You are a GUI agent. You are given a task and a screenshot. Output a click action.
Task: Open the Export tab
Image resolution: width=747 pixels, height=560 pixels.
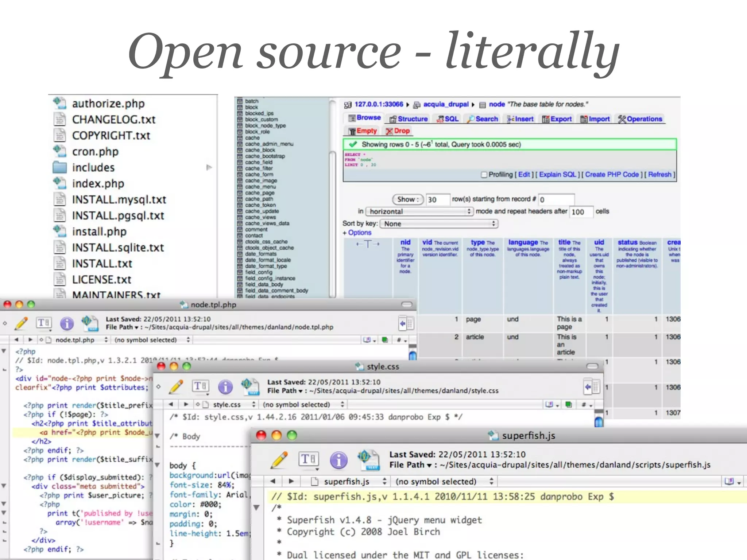click(x=557, y=119)
